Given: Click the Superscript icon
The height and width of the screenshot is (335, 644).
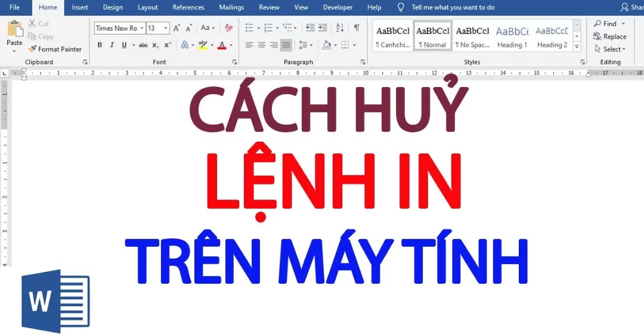Looking at the screenshot, I should pos(168,45).
